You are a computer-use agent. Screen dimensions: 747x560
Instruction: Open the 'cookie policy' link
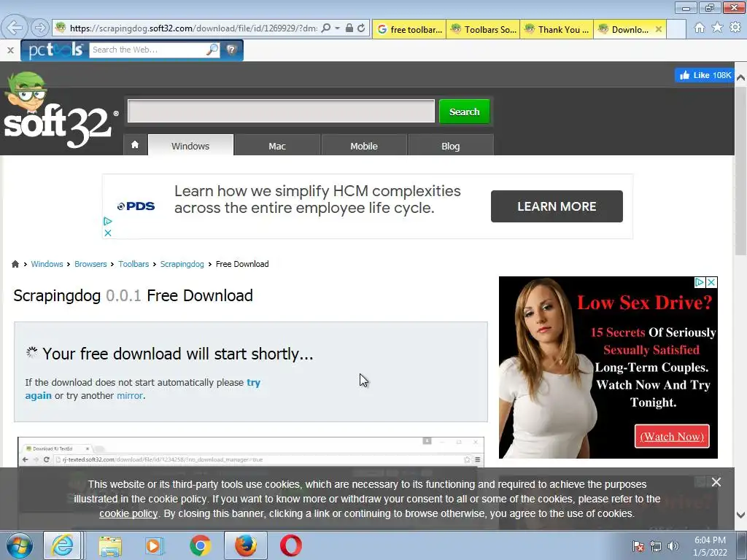coord(128,514)
